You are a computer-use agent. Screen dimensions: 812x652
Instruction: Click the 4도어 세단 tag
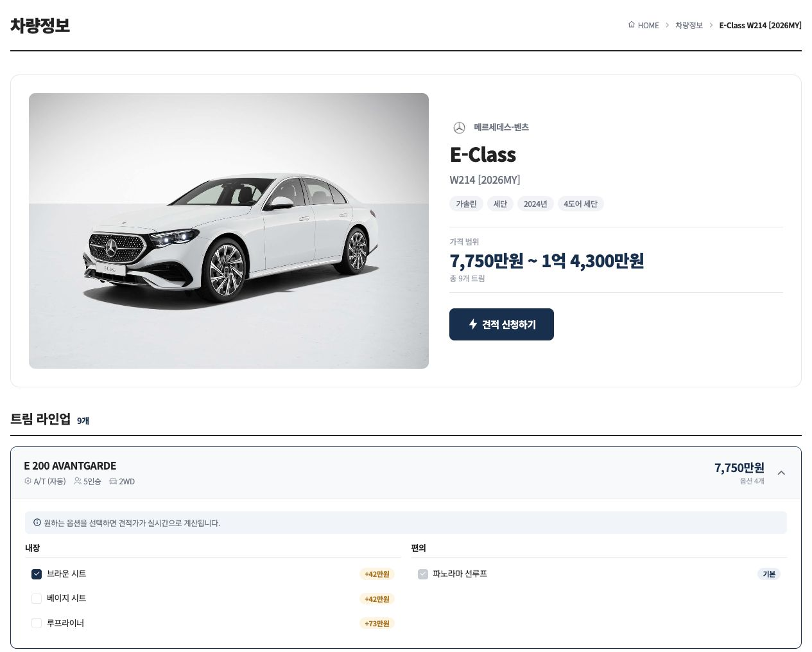pos(580,204)
